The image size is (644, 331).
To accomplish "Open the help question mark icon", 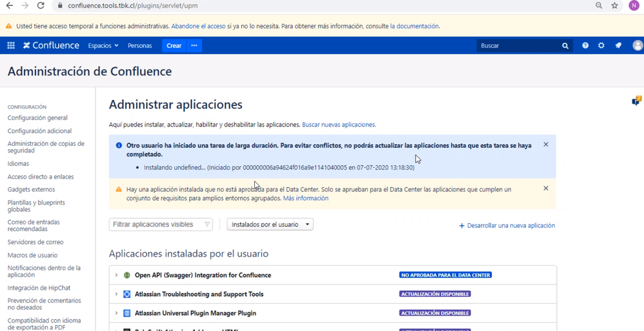I will 585,46.
